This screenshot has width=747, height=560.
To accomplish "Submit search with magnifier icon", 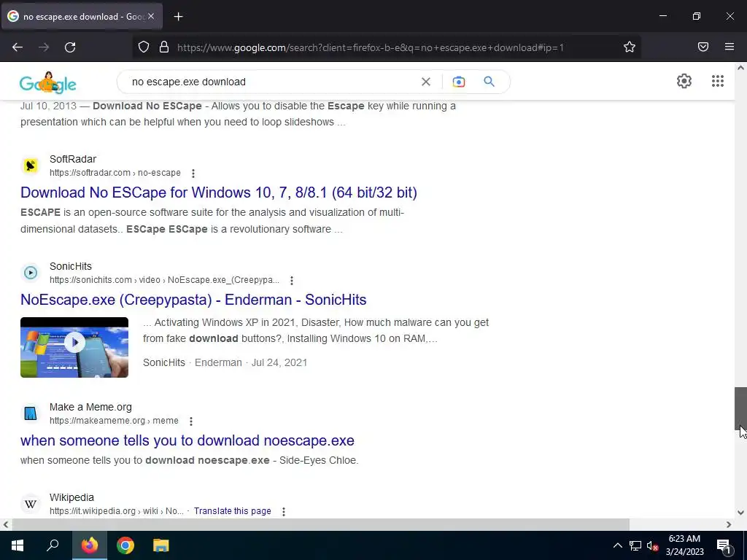I will (x=489, y=82).
